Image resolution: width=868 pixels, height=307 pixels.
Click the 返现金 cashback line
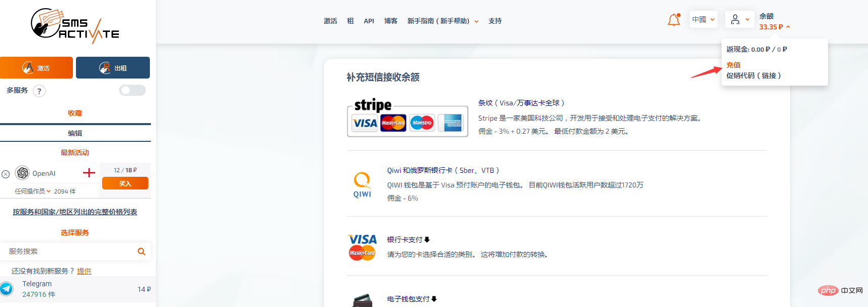point(757,49)
